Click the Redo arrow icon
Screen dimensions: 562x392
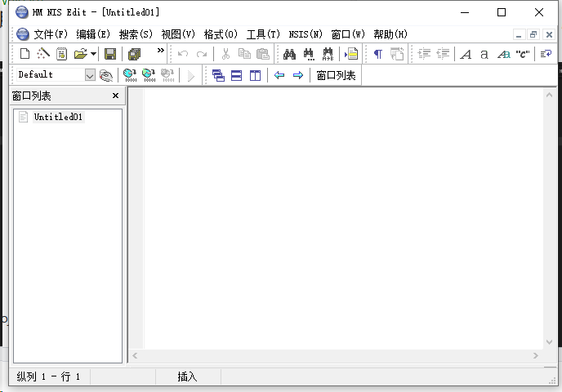tap(202, 54)
